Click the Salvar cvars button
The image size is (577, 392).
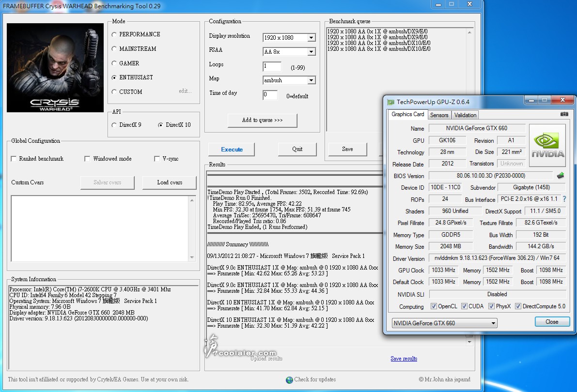108,183
